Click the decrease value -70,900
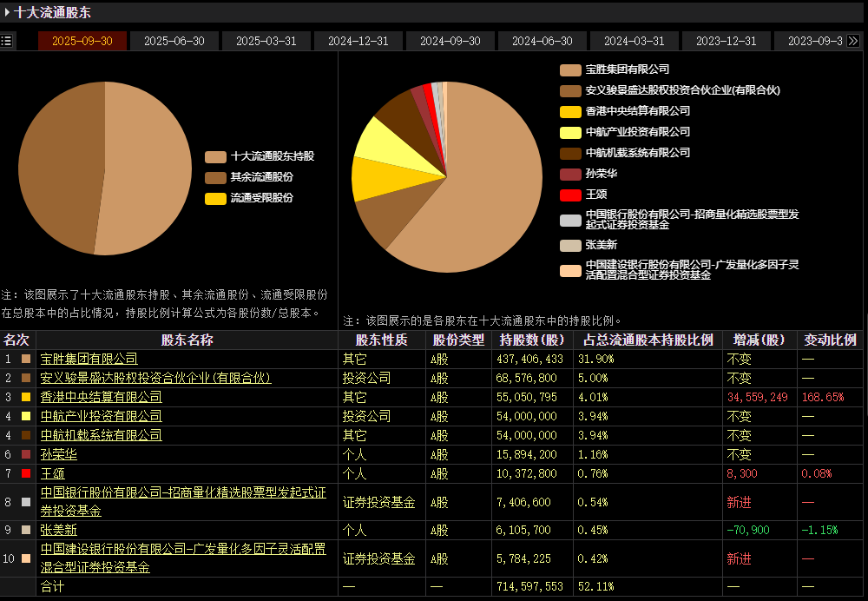The width and height of the screenshot is (868, 601). 748,530
